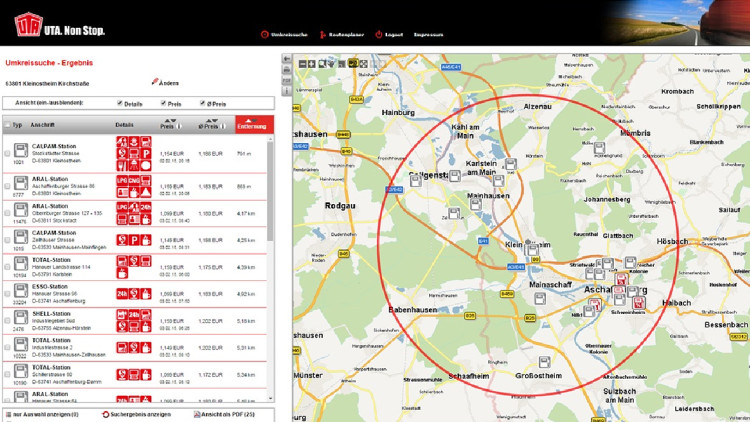
Task: Click the 24h icon in SHELL-Station row
Action: coord(134,314)
